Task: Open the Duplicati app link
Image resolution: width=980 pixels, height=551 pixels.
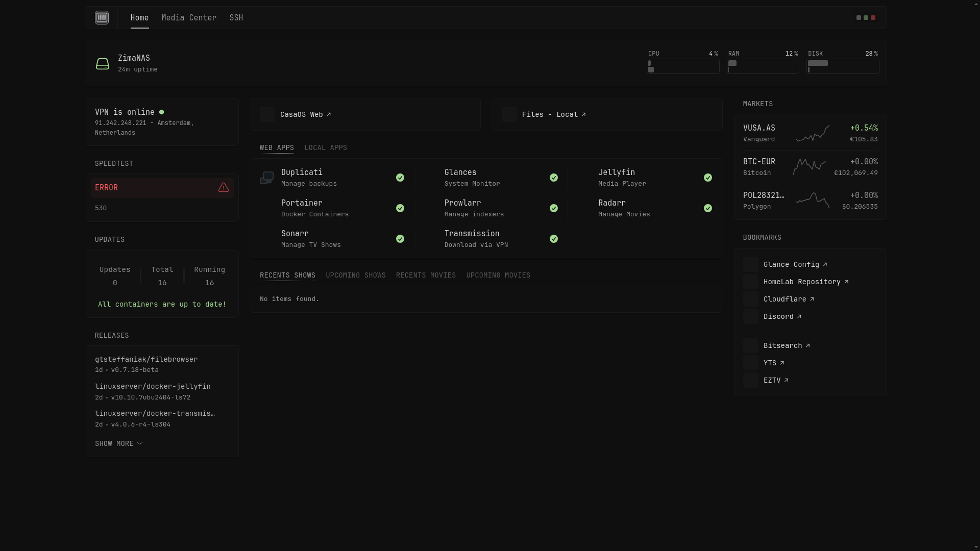Action: pos(302,172)
